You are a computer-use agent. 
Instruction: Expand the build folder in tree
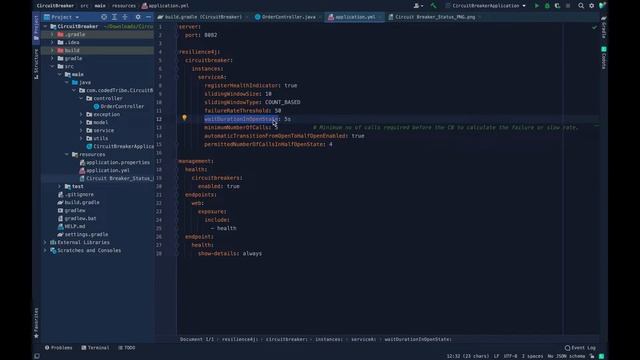tap(52, 50)
